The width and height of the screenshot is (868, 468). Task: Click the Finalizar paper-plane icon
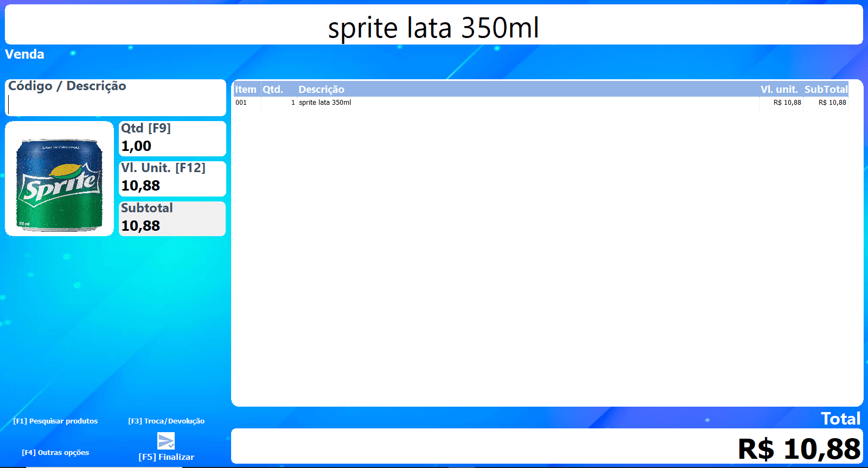tap(166, 441)
